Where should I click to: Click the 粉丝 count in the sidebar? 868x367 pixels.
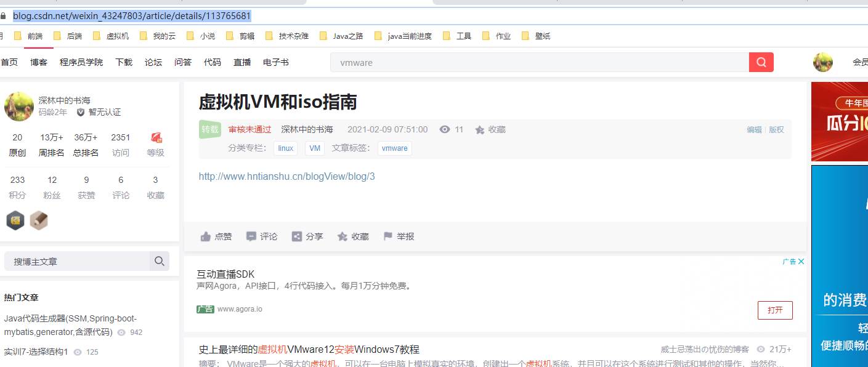pyautogui.click(x=52, y=180)
